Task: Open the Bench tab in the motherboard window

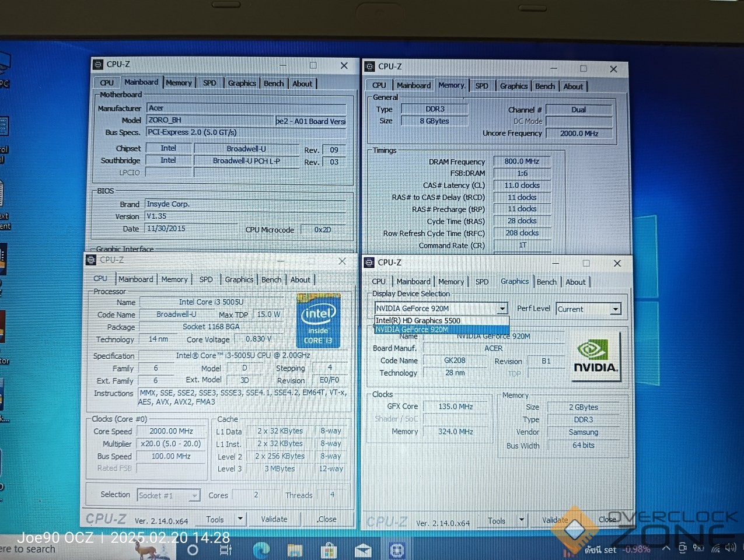Action: 274,83
